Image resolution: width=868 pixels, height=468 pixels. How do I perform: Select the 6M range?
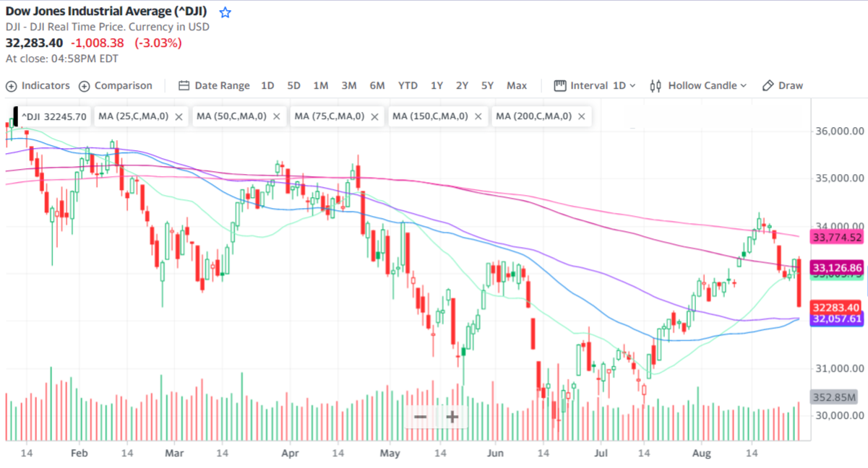point(377,85)
